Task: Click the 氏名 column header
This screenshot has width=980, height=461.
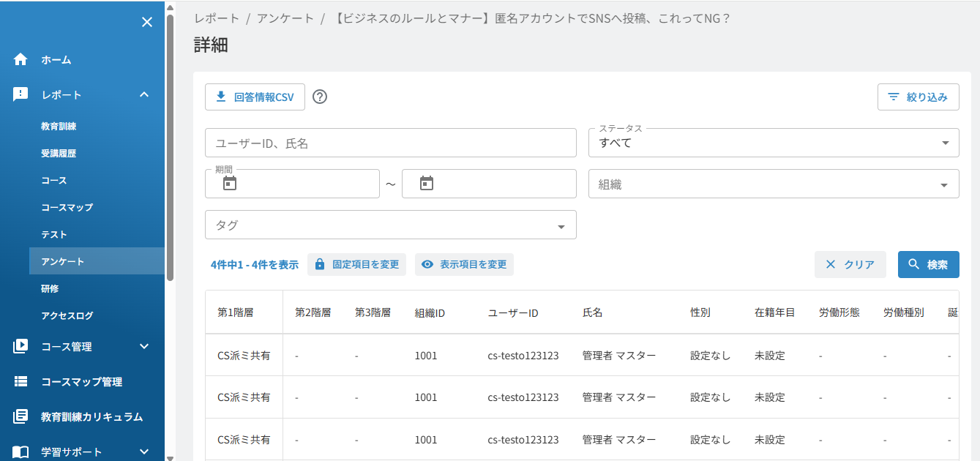Action: click(592, 312)
